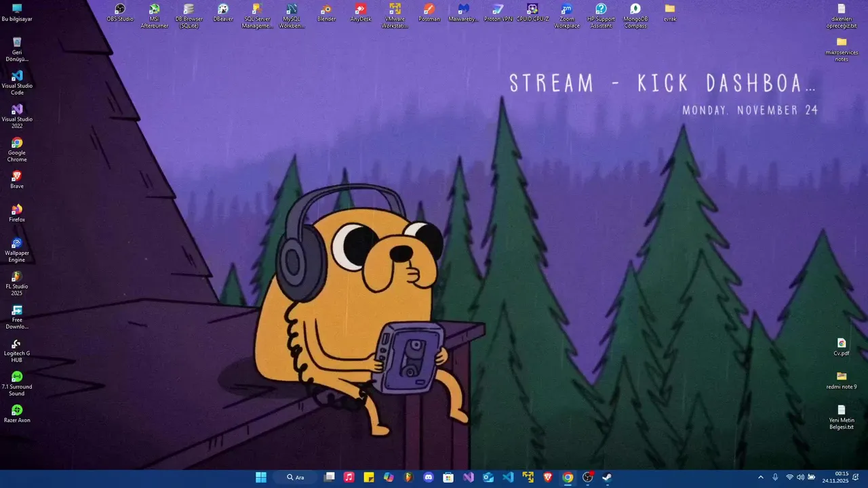Select the Cv.pdf file on desktop
This screenshot has height=488, width=868.
click(x=842, y=347)
